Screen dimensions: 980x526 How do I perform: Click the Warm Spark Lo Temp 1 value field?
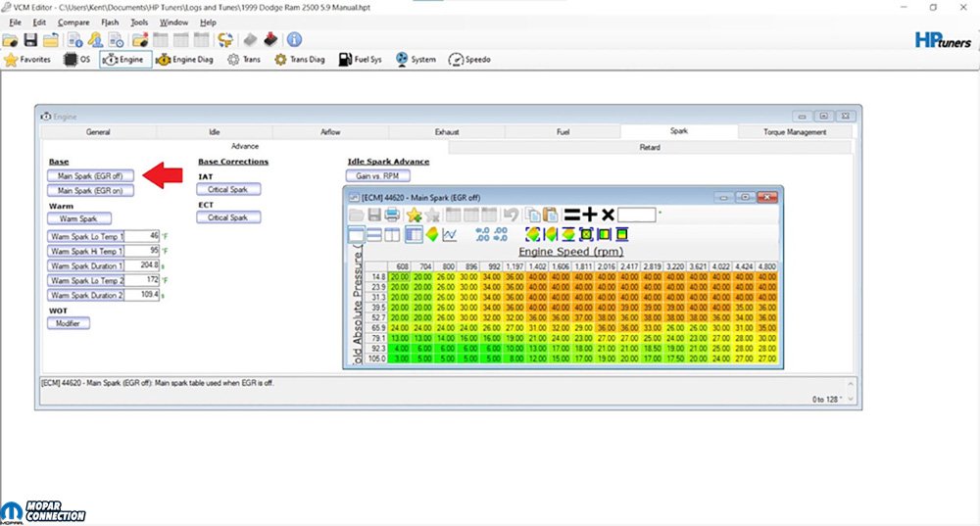(144, 237)
